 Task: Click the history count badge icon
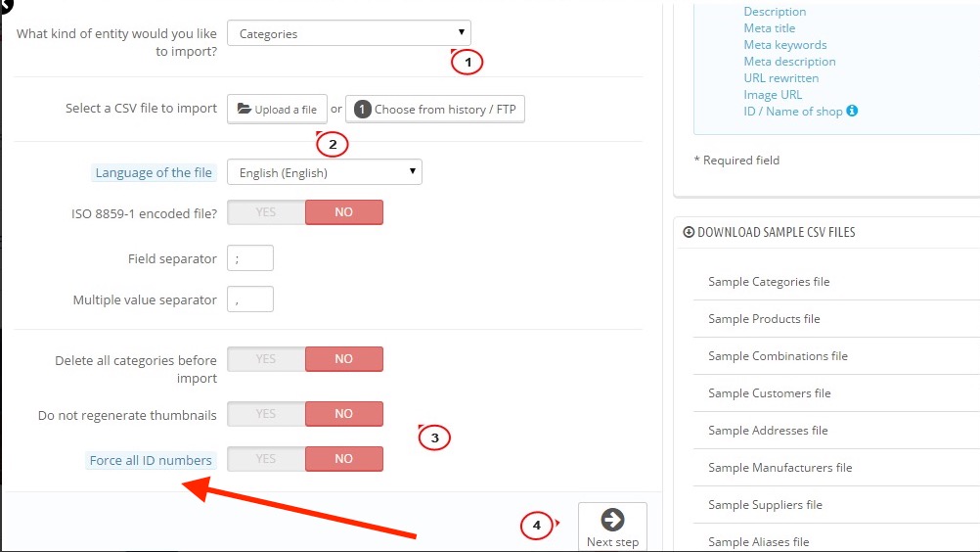coord(363,110)
